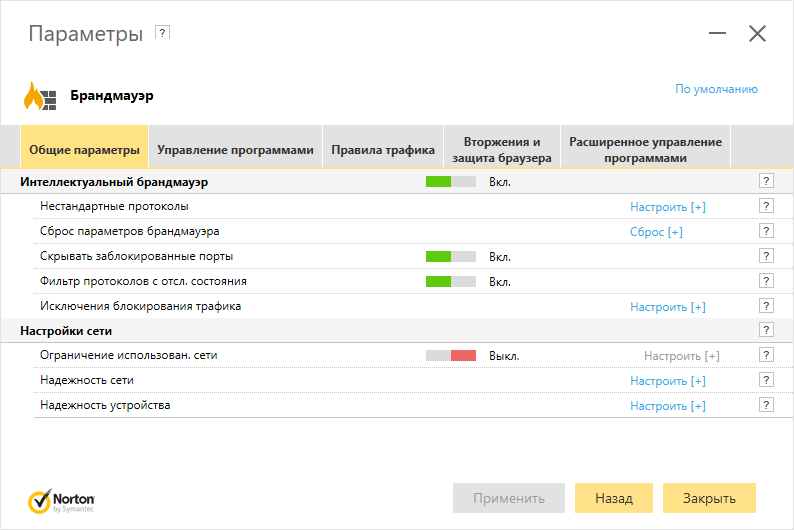Click the Norton by Symantec logo
This screenshot has width=794, height=530.
(x=61, y=501)
